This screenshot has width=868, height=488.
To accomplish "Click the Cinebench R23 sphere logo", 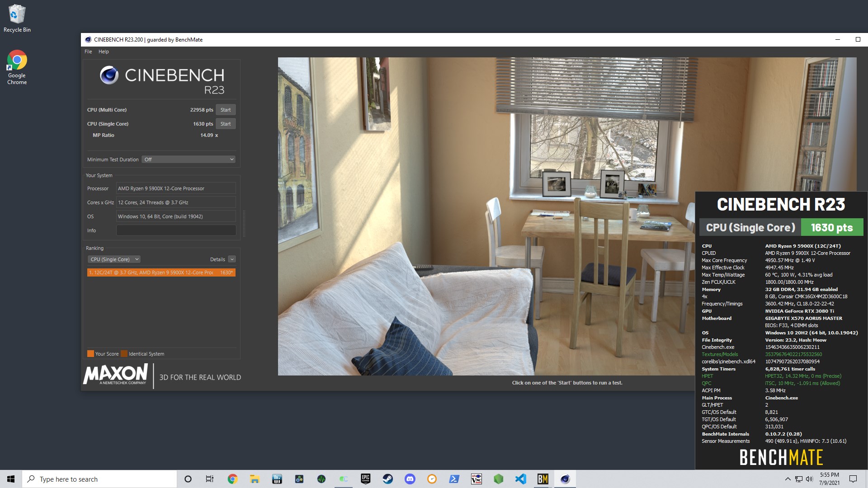I will point(109,75).
